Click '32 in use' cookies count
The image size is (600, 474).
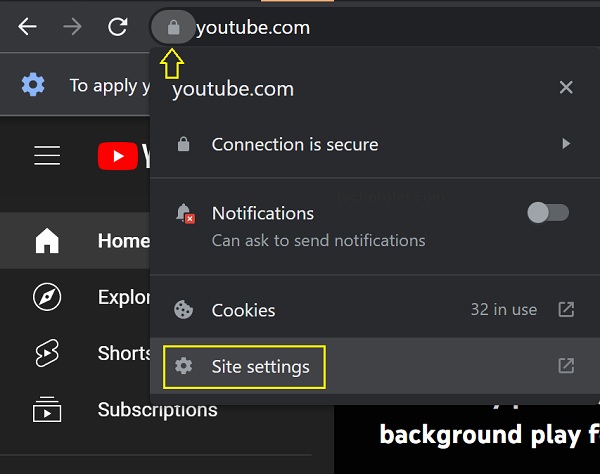[x=504, y=309]
